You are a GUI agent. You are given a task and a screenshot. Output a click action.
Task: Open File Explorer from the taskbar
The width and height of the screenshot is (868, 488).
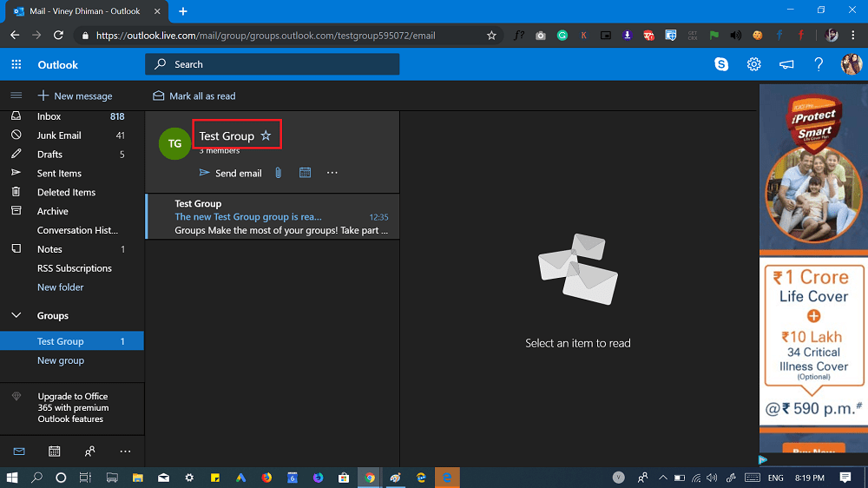click(138, 478)
